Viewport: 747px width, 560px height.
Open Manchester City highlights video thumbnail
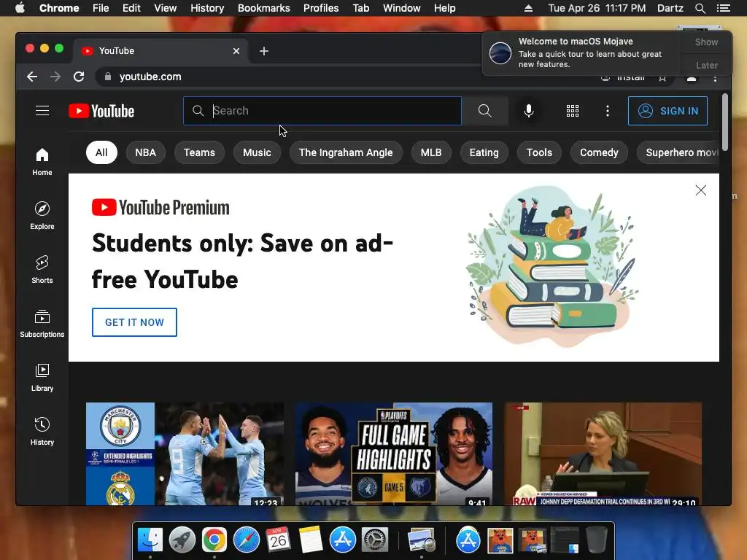coord(185,454)
